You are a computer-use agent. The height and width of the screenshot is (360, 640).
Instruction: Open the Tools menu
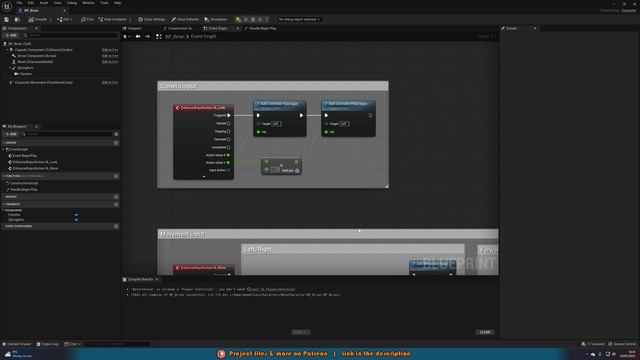click(x=104, y=3)
